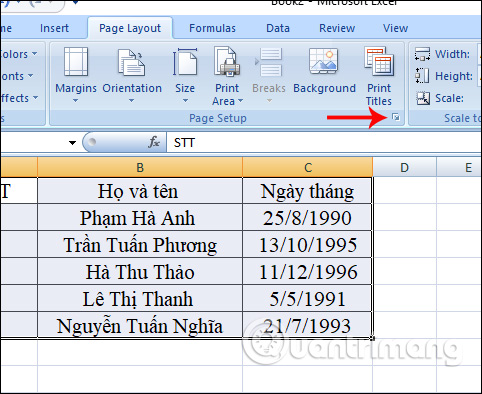Select cell 'Lê Thị Thanh'
Viewport: 482px width, 394px height.
[140, 299]
